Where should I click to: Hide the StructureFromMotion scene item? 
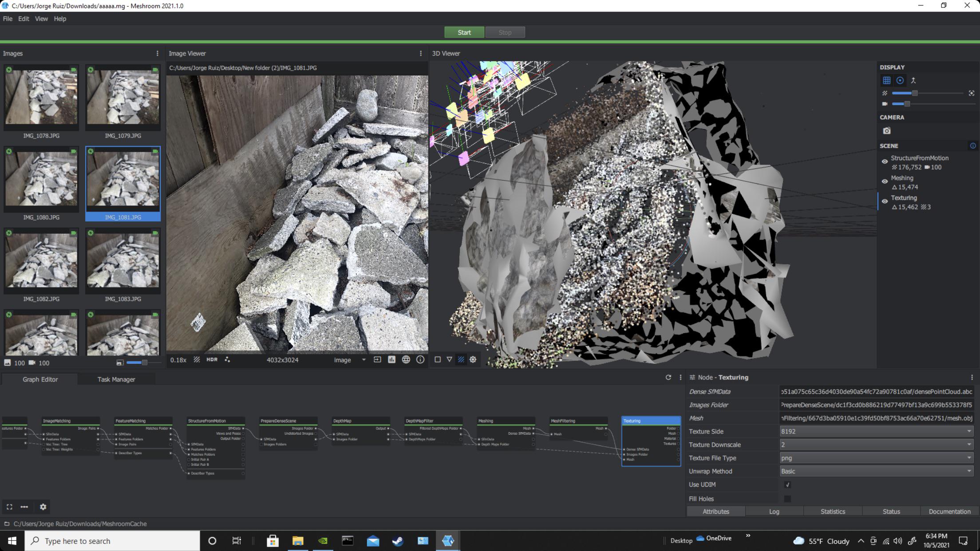coord(884,162)
